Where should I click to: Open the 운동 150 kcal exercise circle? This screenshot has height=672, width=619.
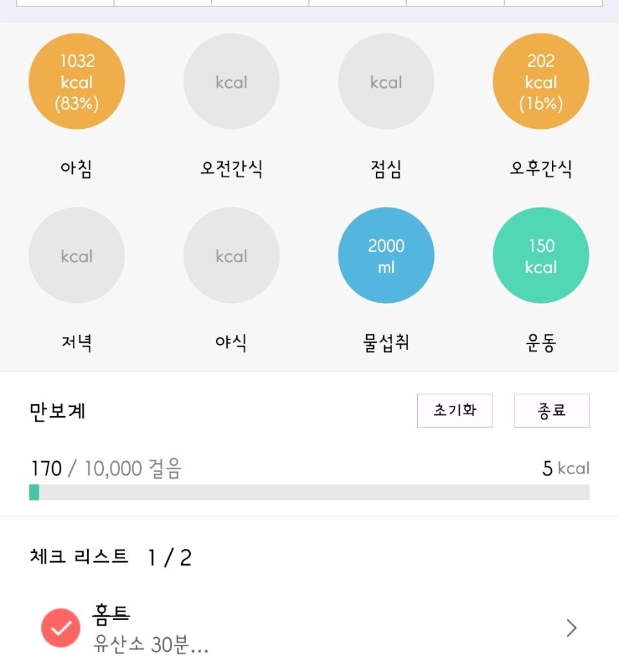541,255
